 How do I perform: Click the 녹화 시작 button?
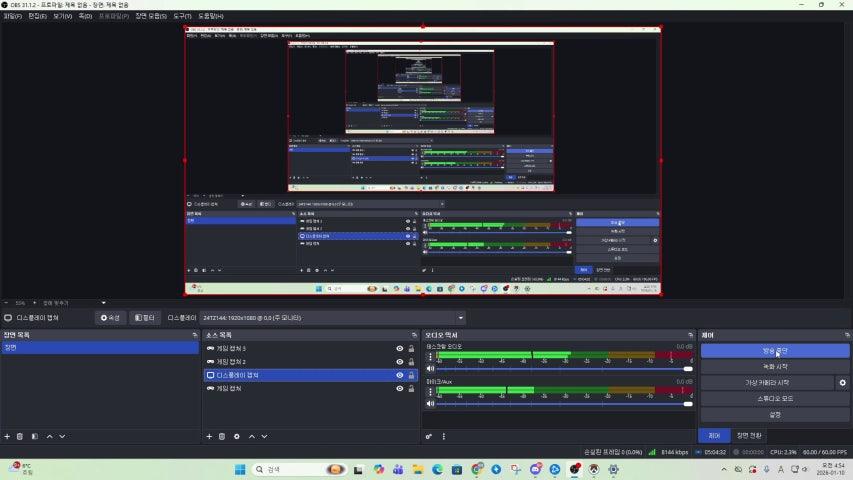[x=775, y=367]
